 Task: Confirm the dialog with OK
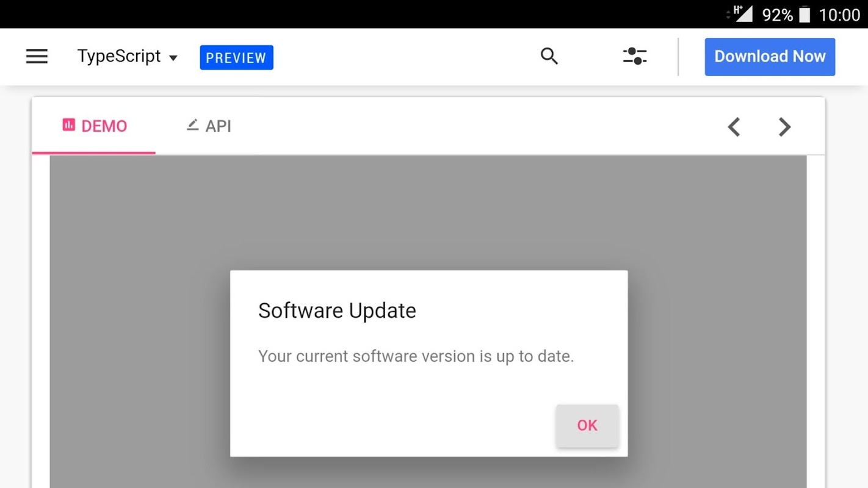point(587,425)
